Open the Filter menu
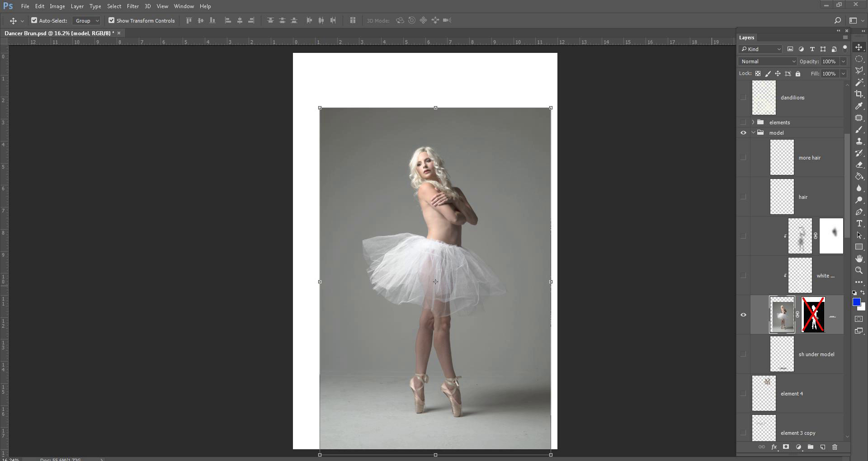 (132, 6)
